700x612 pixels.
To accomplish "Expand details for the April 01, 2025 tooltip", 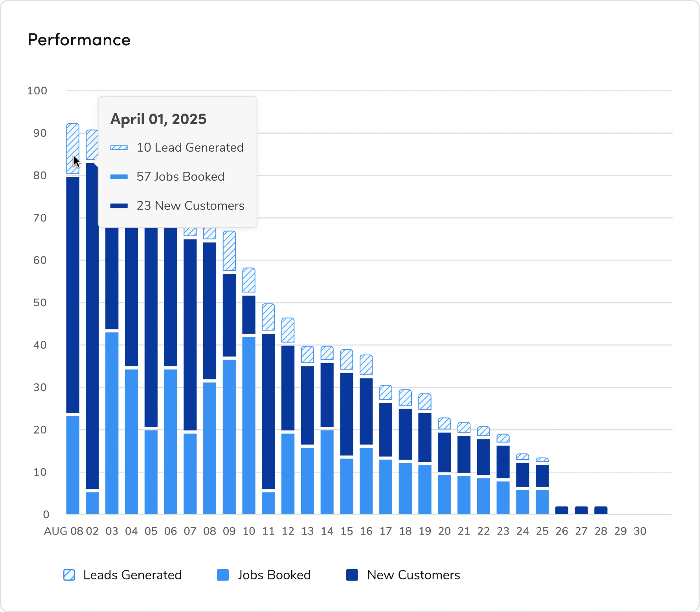I will [x=158, y=119].
